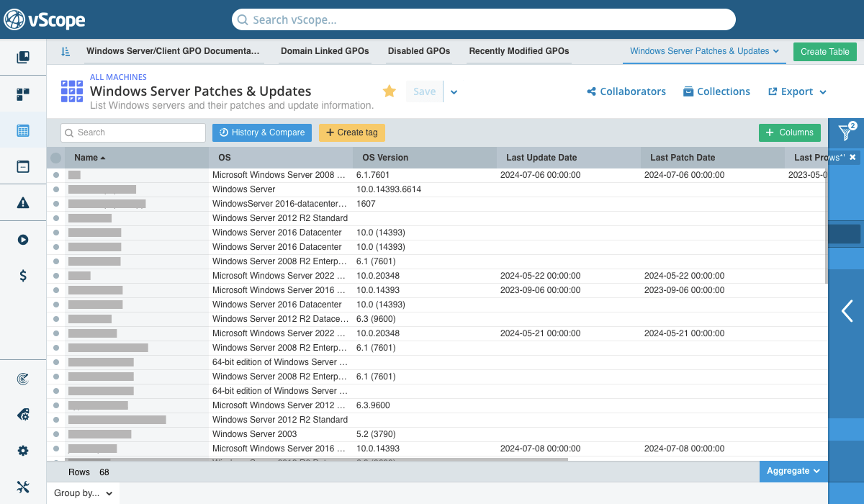Select the WindowsServer 2016-datacenter 1607 row
The width and height of the screenshot is (864, 504).
point(56,204)
